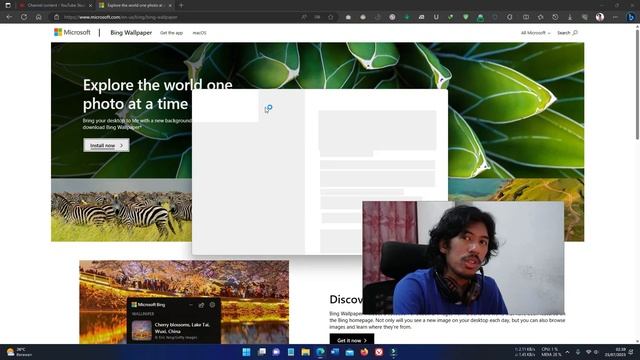
Task: Click the lock icon in address bar
Action: 57,17
